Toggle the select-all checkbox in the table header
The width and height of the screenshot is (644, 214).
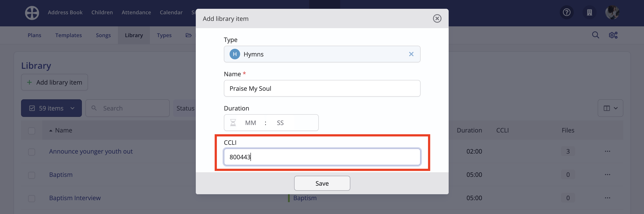coord(32,131)
